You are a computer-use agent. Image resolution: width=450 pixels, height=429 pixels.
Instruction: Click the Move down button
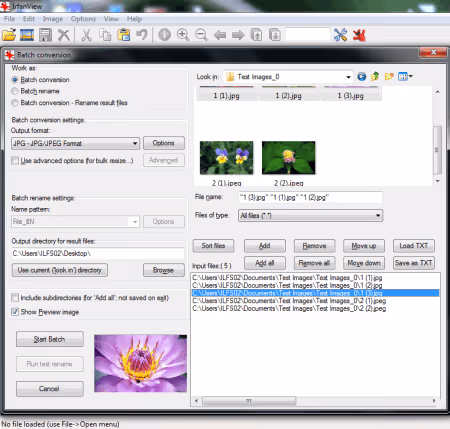pyautogui.click(x=364, y=263)
